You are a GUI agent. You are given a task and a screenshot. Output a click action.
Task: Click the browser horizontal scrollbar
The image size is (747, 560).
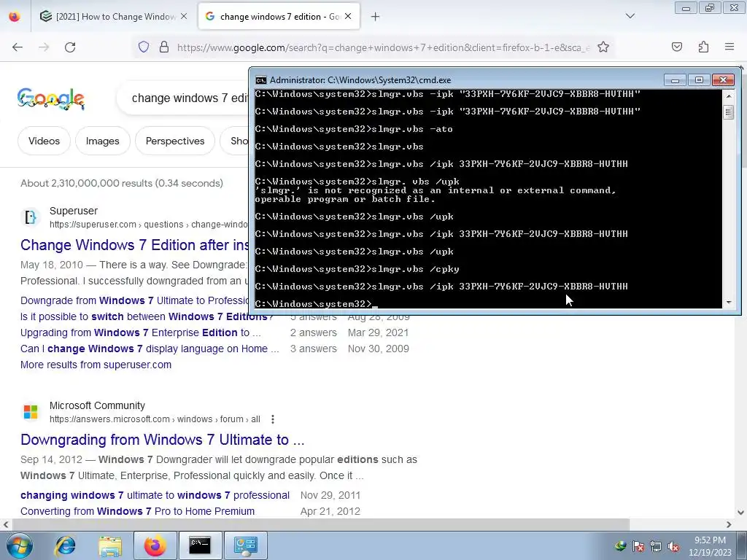pos(321,524)
